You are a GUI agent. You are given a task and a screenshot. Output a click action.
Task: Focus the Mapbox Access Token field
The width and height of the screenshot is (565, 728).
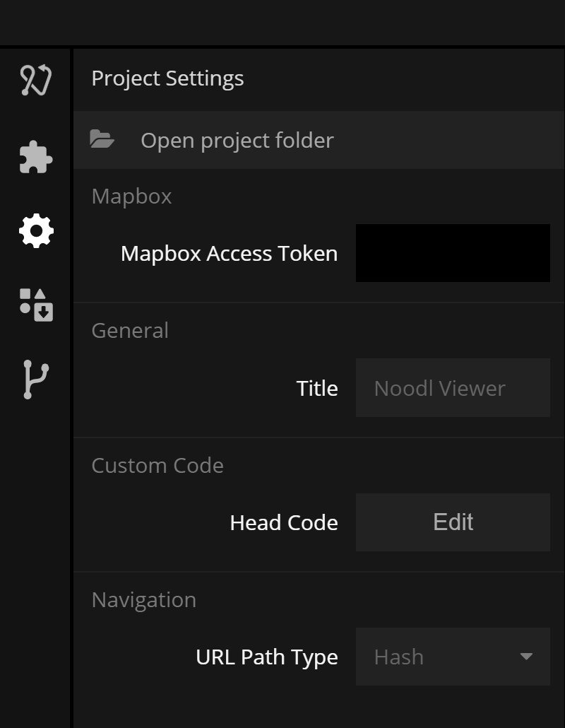click(453, 253)
